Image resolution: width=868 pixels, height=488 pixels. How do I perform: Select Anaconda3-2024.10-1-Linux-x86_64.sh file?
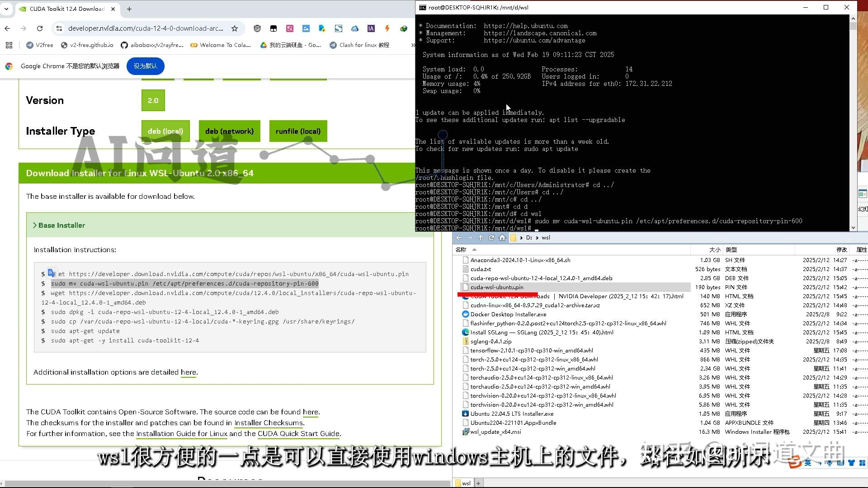point(520,260)
